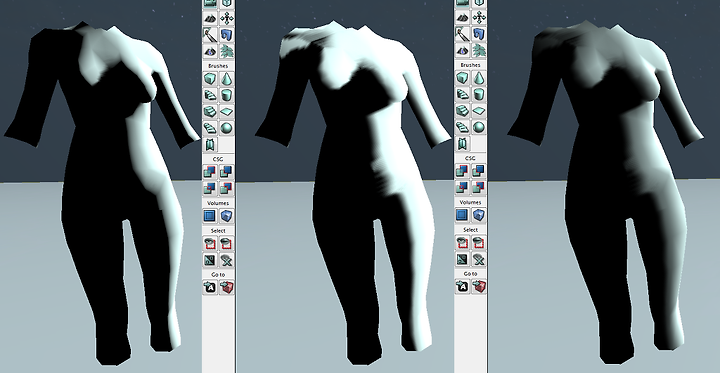Click "Select" section label in second toolbar
Image resolution: width=720 pixels, height=373 pixels.
coord(470,230)
